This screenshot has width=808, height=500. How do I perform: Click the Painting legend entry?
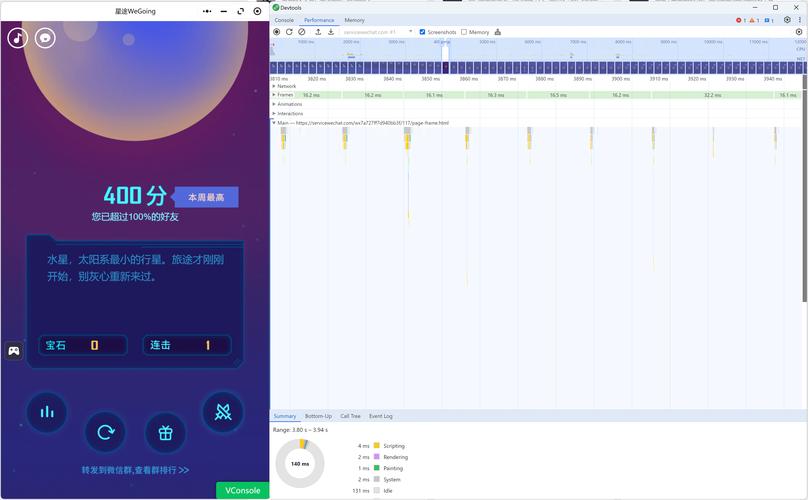point(380,468)
